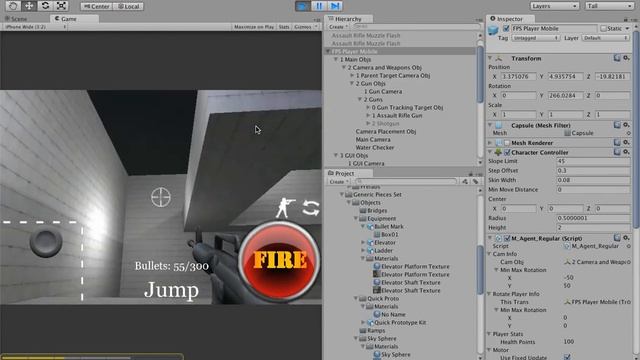Open the Static options dropdown arrow
This screenshot has width=640, height=360.
tap(627, 29)
